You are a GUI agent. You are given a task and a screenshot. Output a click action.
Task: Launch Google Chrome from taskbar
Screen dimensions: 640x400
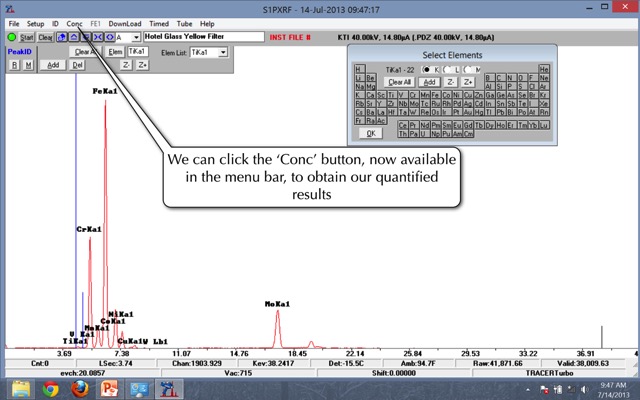pos(50,389)
